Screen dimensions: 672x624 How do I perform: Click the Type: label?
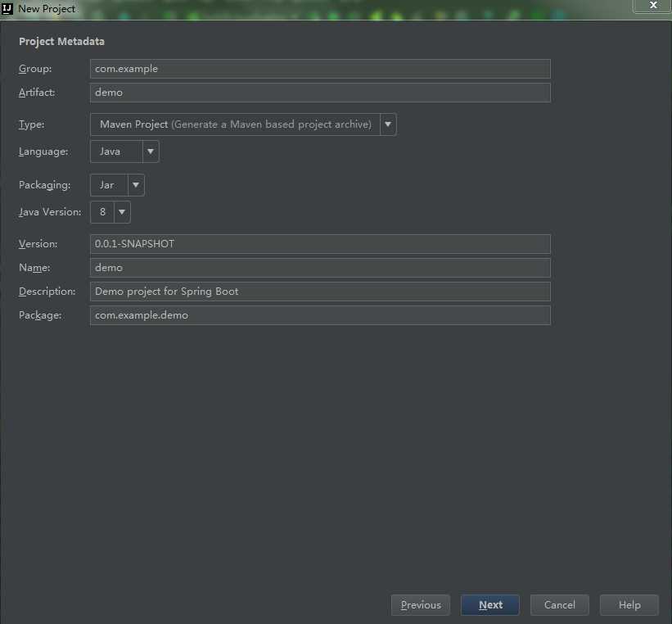(32, 124)
